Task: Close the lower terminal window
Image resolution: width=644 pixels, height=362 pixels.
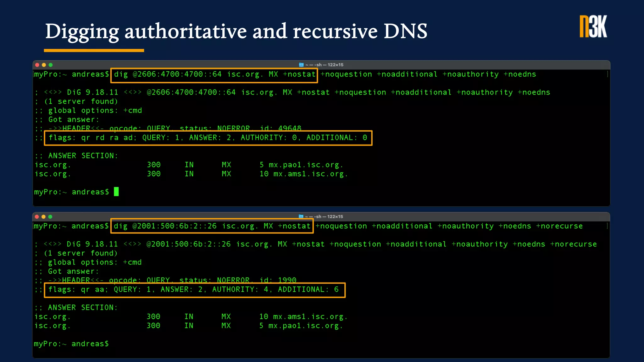Action: 37,217
